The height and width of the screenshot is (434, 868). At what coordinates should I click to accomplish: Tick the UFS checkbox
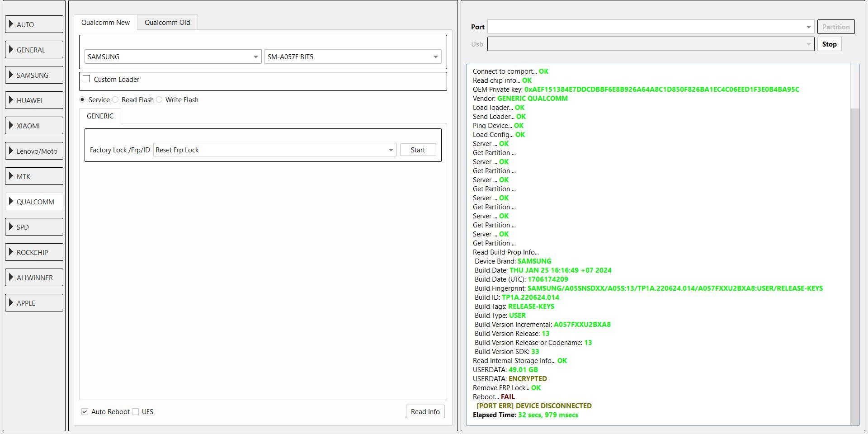pyautogui.click(x=136, y=412)
